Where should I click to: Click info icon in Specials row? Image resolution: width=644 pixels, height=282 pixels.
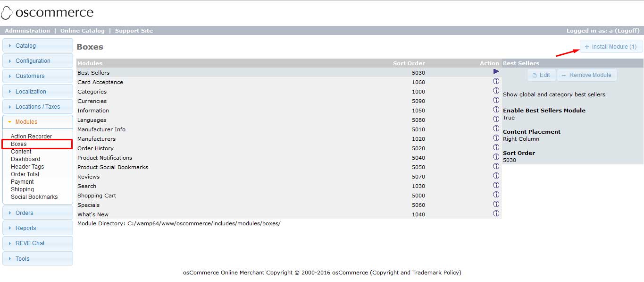(x=496, y=204)
